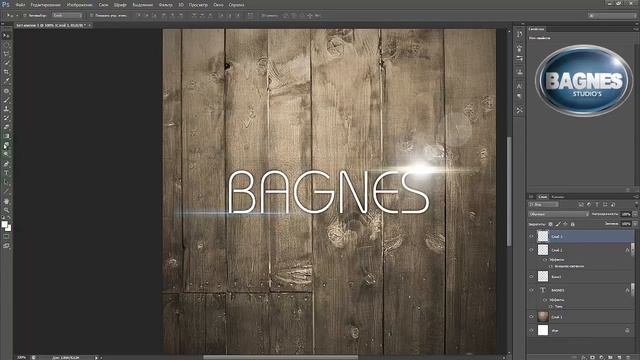Lock all layer attributes with padlock icon
Screen dimensions: 640x360
coord(573,224)
